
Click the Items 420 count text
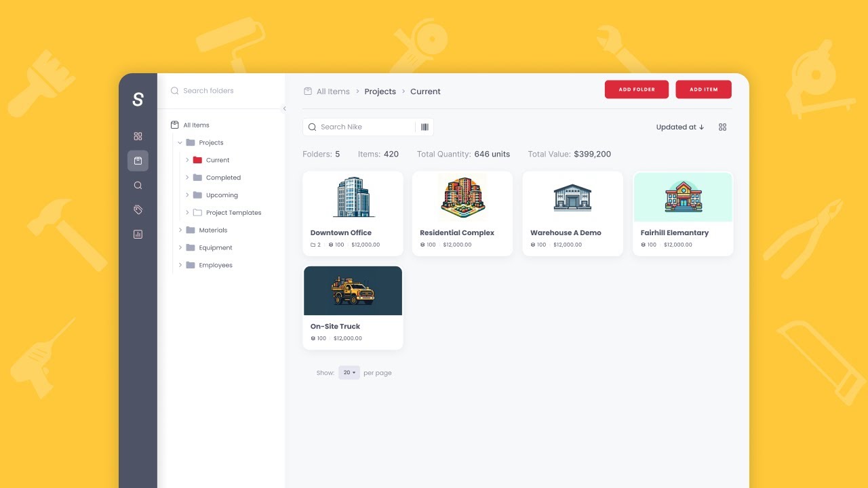(x=378, y=155)
